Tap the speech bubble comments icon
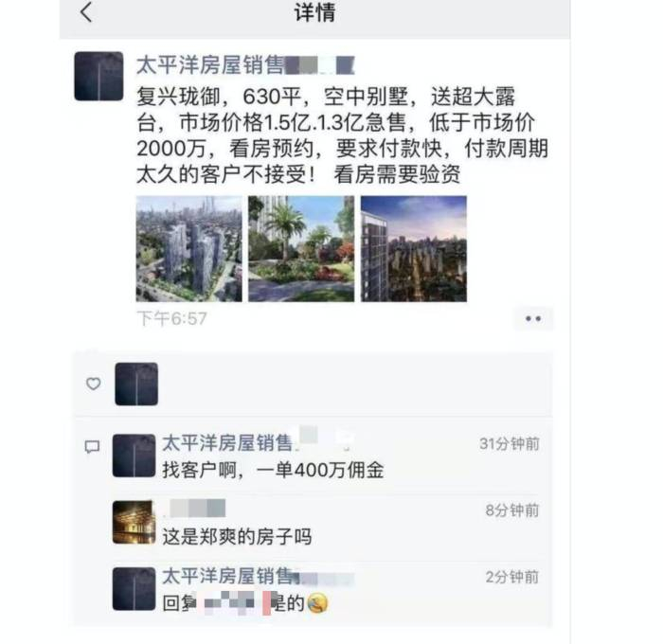Screen dimensions: 663x644 click(x=93, y=446)
